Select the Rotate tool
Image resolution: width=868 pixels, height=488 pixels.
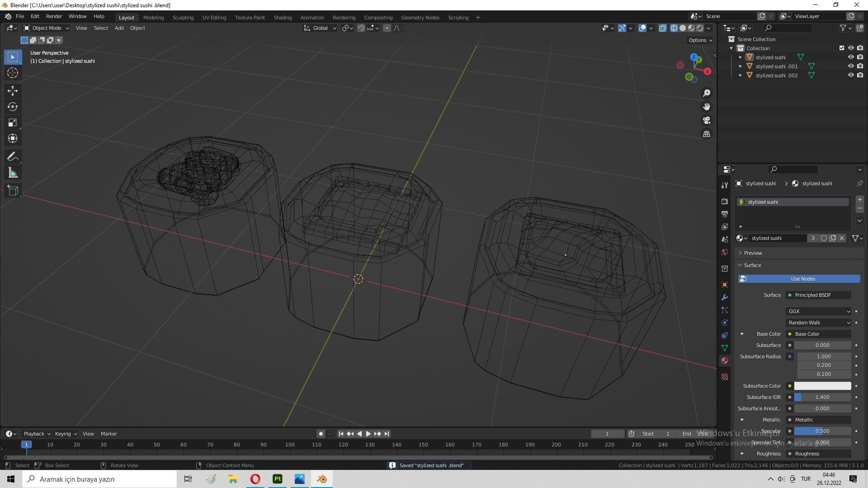point(13,107)
